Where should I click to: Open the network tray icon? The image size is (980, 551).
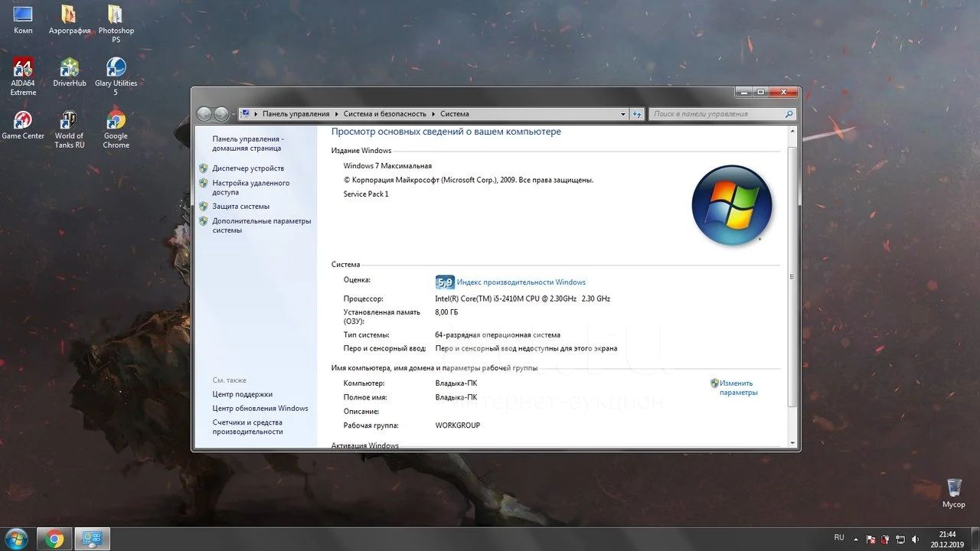(x=900, y=539)
